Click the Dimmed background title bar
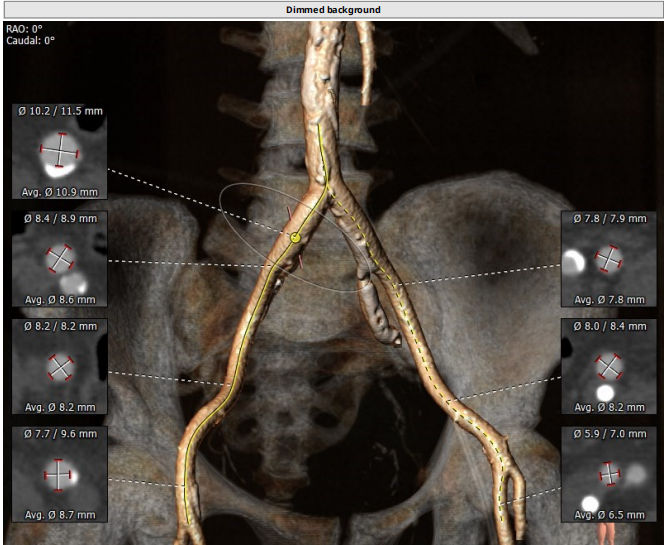664x545 pixels. pos(332,9)
